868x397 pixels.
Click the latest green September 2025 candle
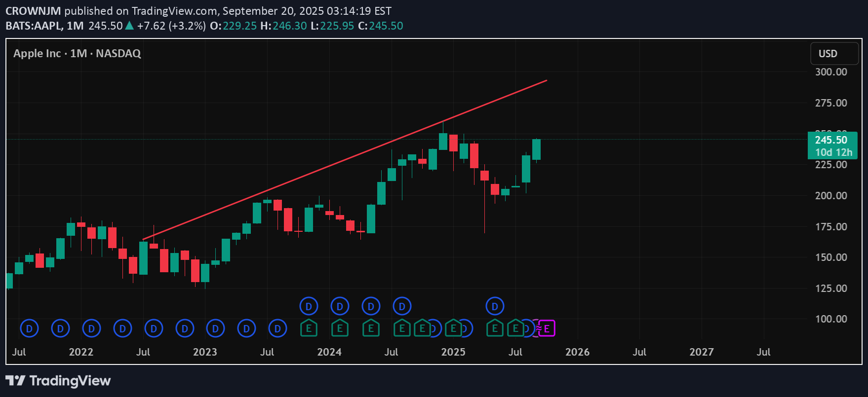pos(536,149)
